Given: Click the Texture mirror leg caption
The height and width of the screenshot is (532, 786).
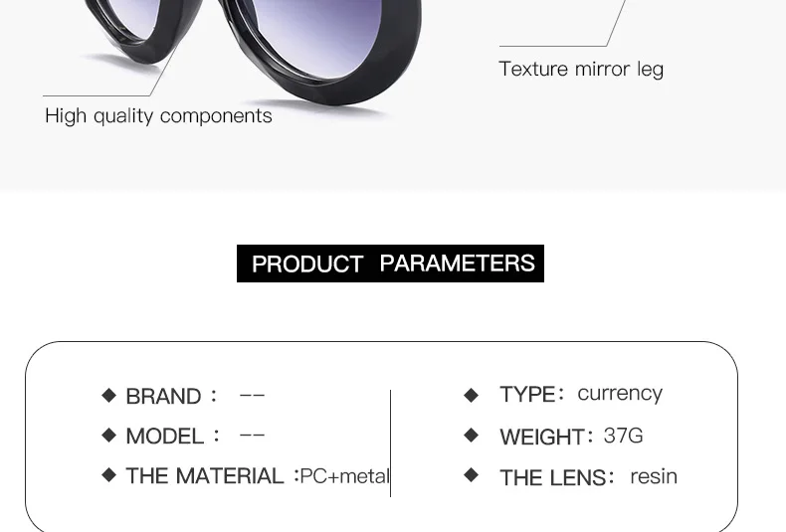Looking at the screenshot, I should click(581, 70).
